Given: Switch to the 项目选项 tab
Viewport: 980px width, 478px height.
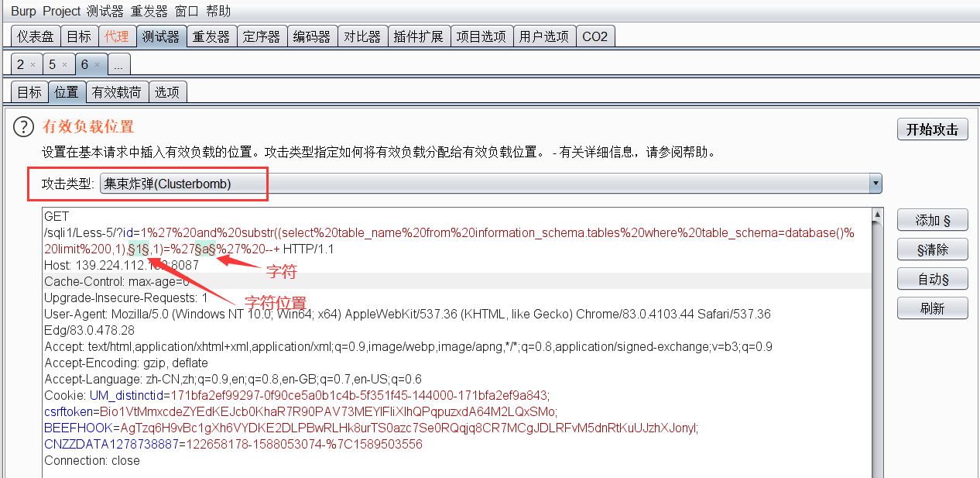Looking at the screenshot, I should [x=481, y=36].
